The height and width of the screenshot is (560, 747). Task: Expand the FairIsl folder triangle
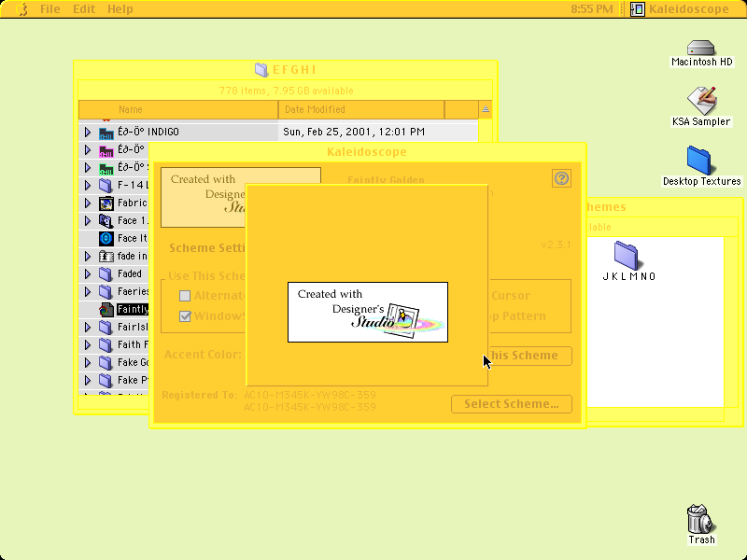(x=87, y=328)
